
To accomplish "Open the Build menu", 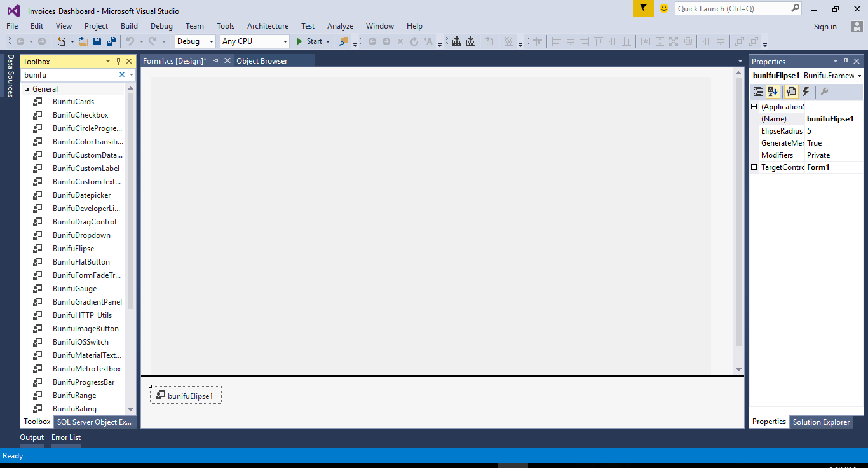I will click(129, 26).
